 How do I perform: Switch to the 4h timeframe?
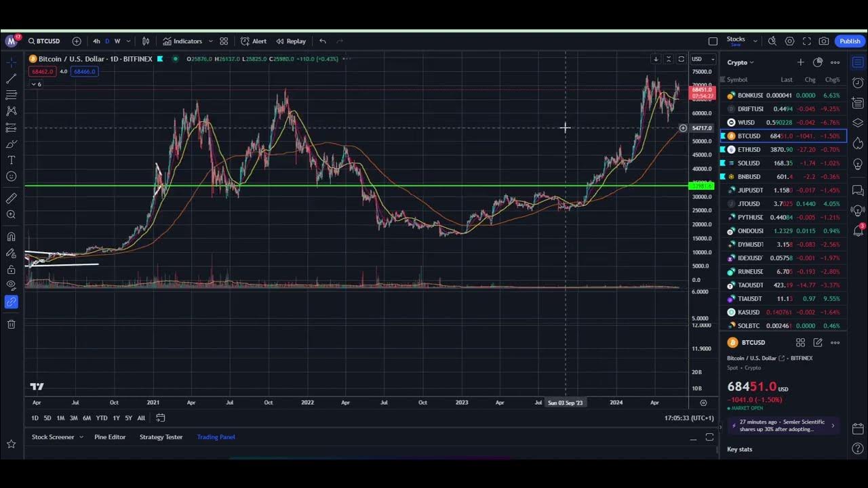click(x=96, y=41)
